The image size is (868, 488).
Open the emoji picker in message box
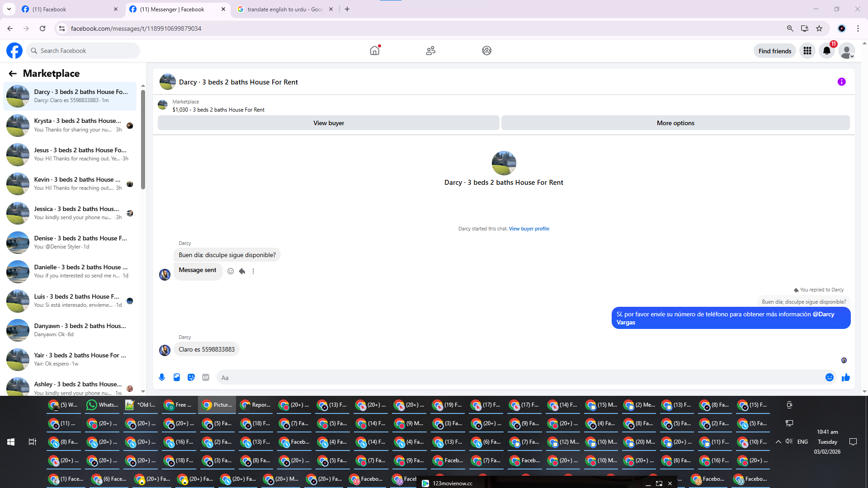click(x=829, y=377)
